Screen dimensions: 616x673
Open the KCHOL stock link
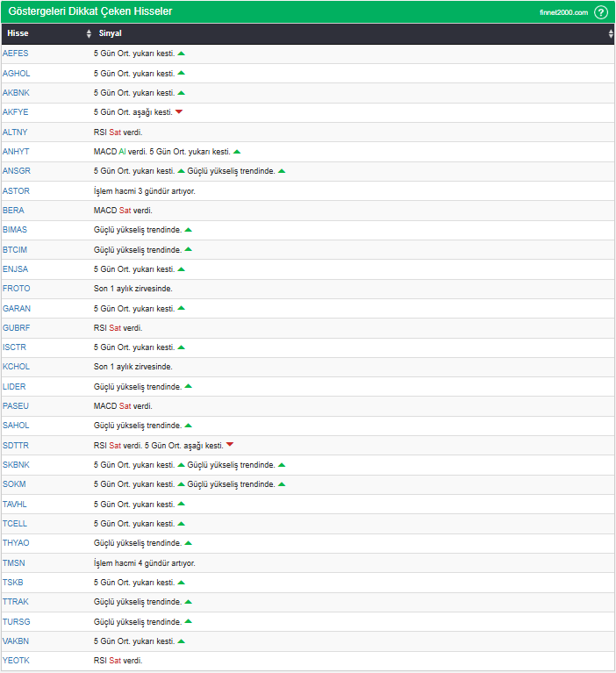17,367
